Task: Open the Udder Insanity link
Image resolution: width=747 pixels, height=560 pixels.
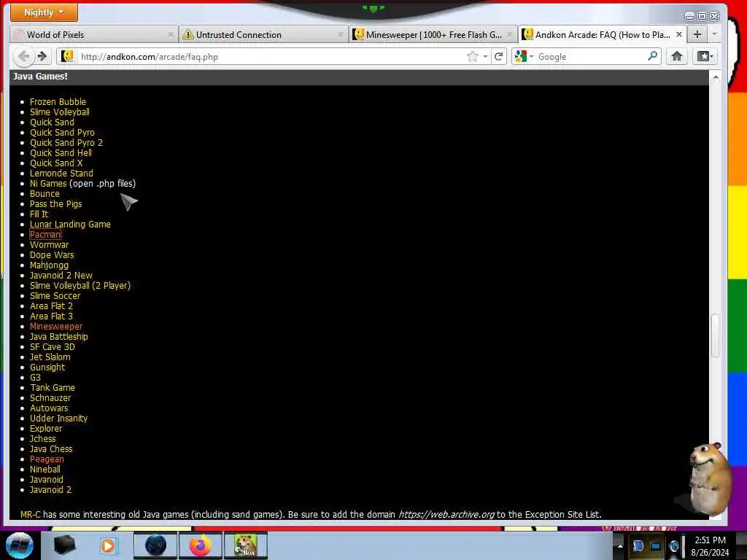Action: click(x=58, y=418)
